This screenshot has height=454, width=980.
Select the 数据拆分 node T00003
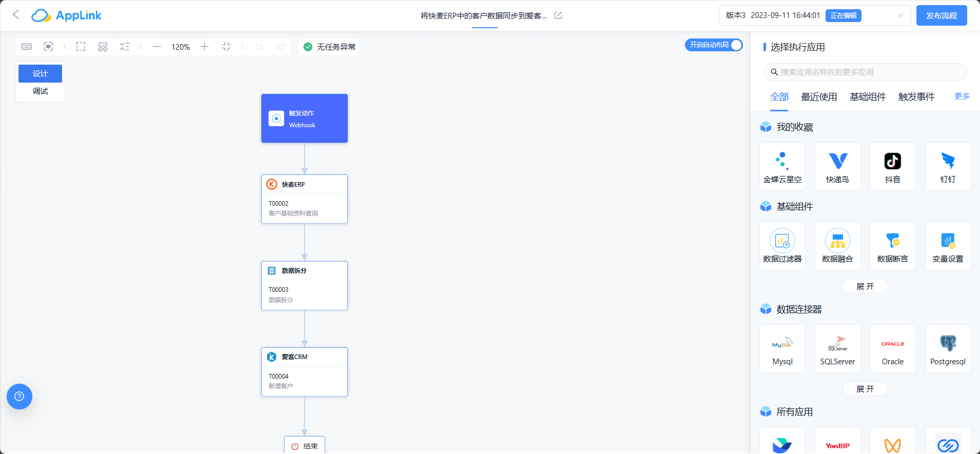[x=304, y=286]
